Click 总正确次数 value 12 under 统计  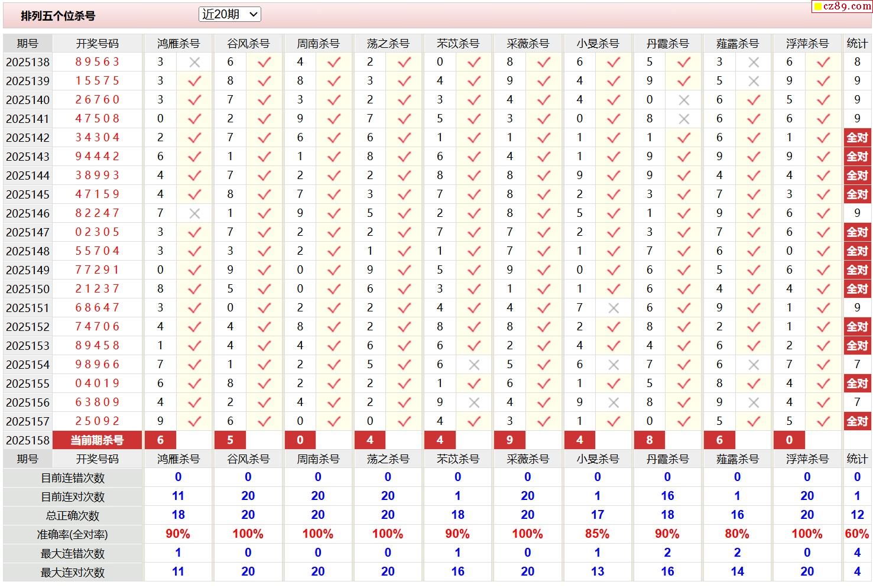[x=857, y=515]
